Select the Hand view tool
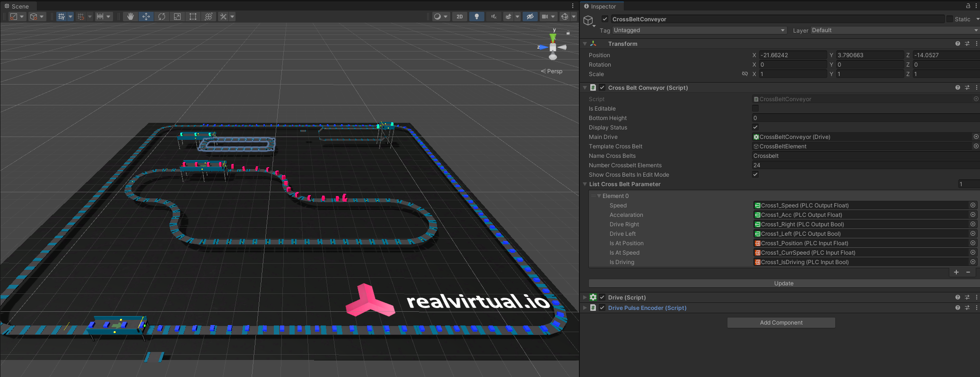Viewport: 980px width, 377px height. [131, 17]
